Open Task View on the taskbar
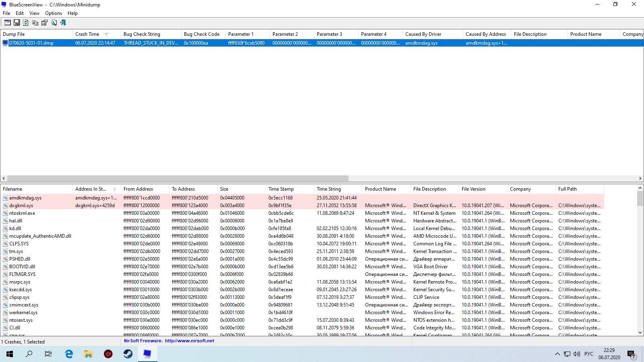644x362 pixels. click(x=48, y=354)
